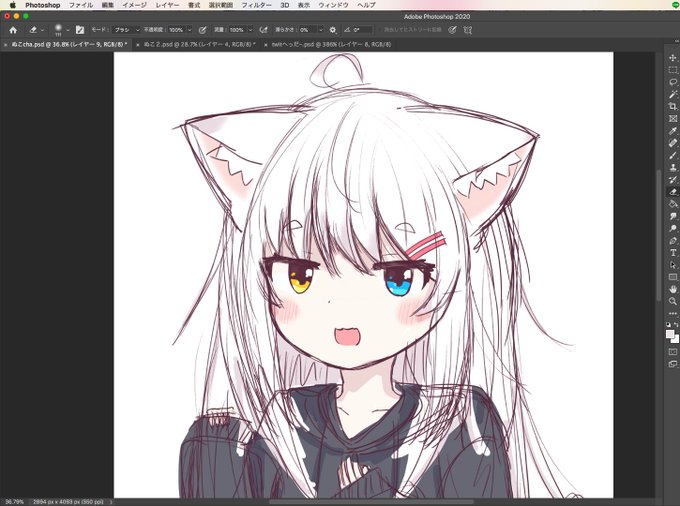Screen dimensions: 680x506
Task: Open the イメージ menu
Action: (x=134, y=5)
